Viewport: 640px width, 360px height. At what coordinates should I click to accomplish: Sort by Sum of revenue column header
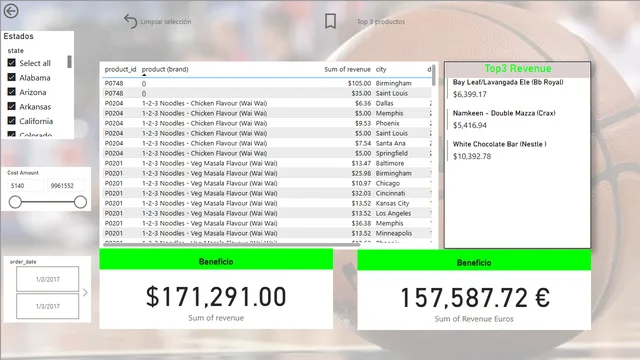pyautogui.click(x=347, y=69)
